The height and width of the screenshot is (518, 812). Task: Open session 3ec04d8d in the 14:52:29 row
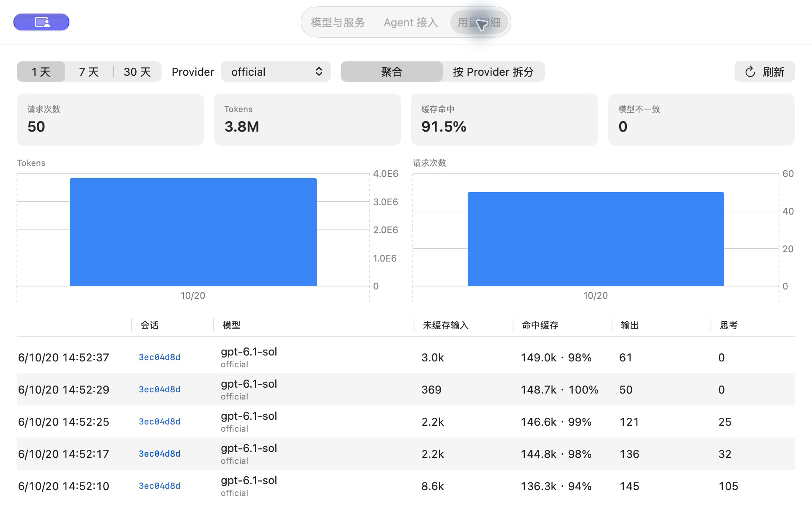click(x=159, y=389)
